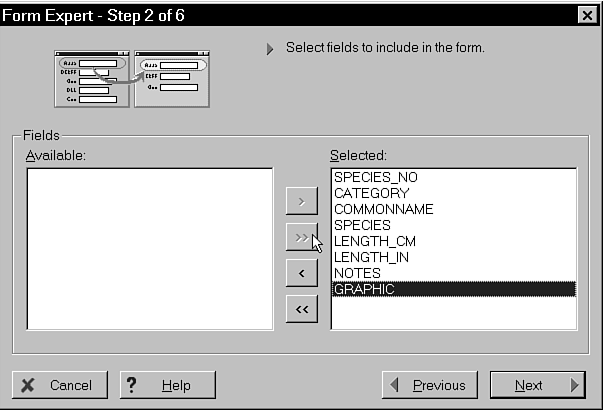608x412 pixels.
Task: Open Help for the Form Expert
Action: tap(168, 385)
